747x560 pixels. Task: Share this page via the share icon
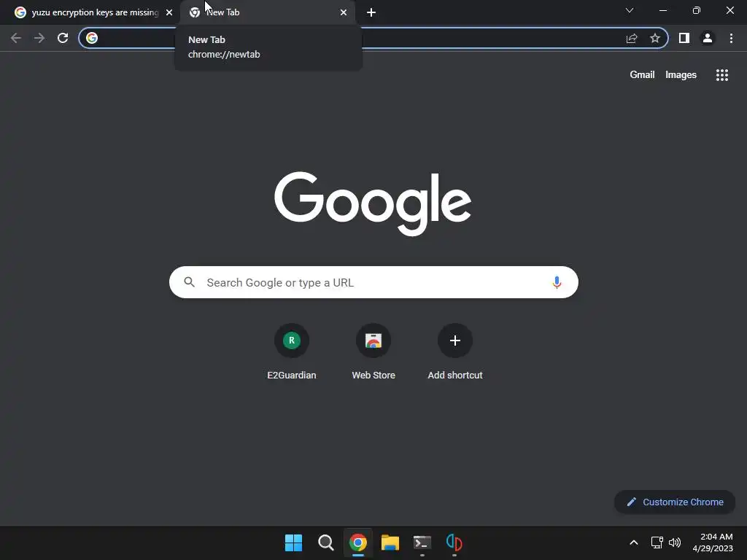tap(632, 38)
